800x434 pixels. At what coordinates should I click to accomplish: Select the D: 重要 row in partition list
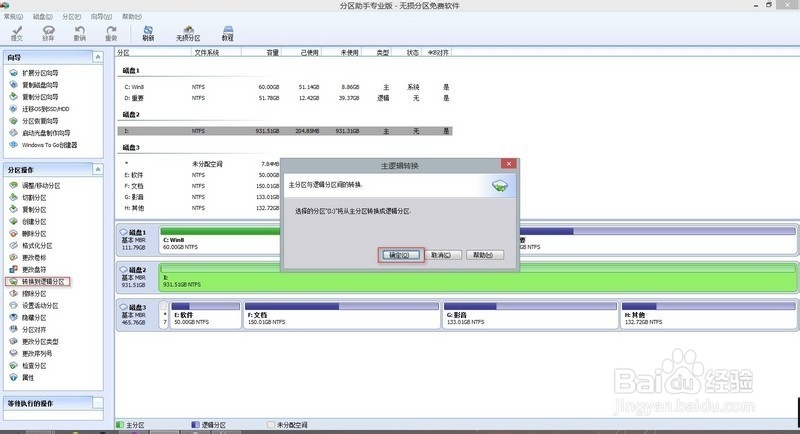(285, 98)
